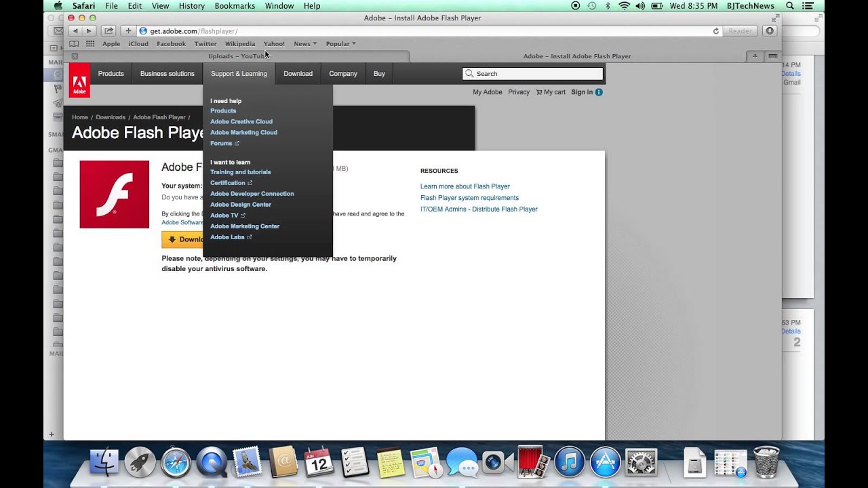This screenshot has width=868, height=488.
Task: Open the Business solutions navigation menu
Action: tap(167, 74)
